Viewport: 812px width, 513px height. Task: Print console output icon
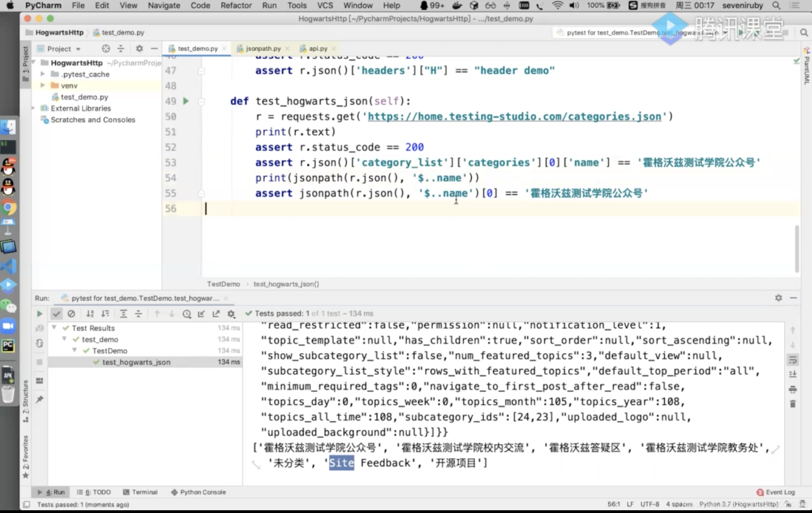(x=793, y=389)
